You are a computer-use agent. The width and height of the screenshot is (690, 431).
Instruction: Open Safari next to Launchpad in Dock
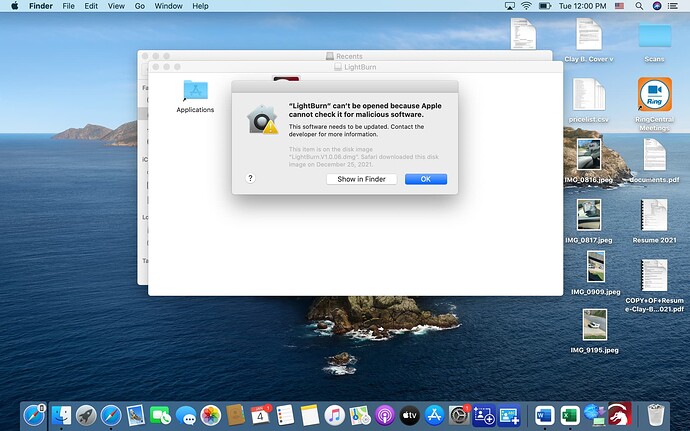111,415
